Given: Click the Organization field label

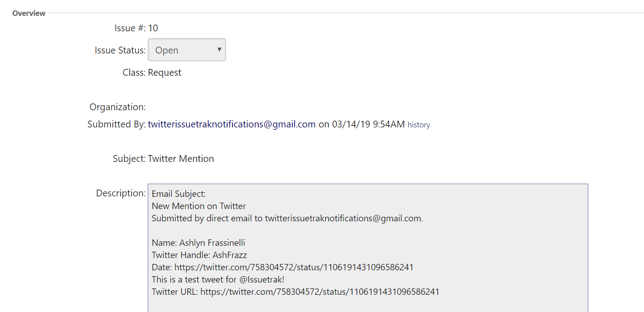Looking at the screenshot, I should (x=118, y=107).
